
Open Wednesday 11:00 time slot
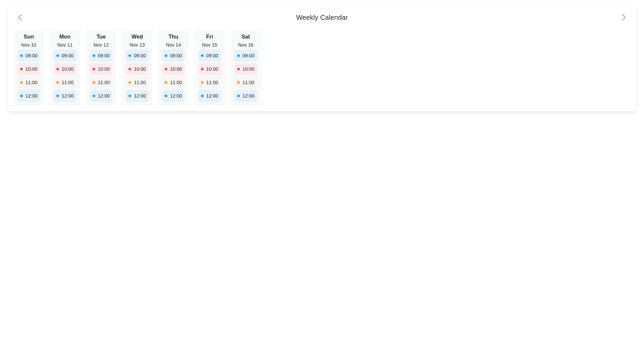[x=137, y=82]
